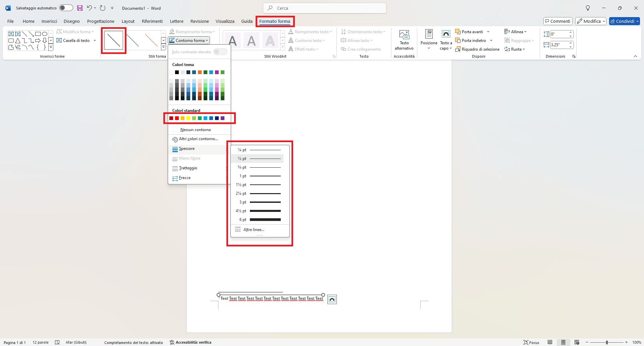The height and width of the screenshot is (346, 644).
Task: Click the Cerca search box
Action: (x=325, y=8)
